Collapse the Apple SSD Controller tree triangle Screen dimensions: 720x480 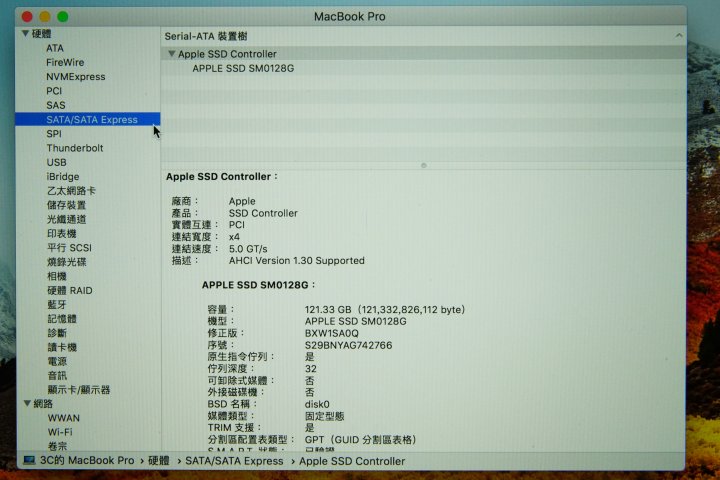tap(171, 54)
